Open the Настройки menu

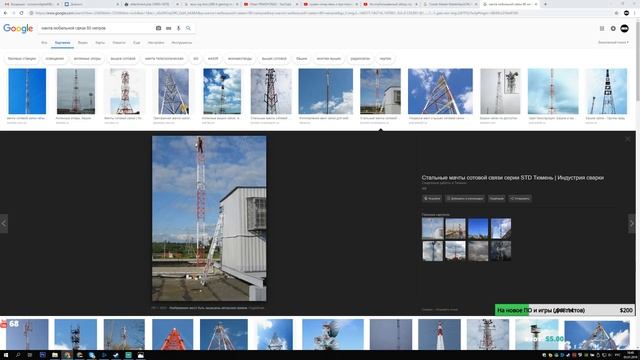coord(156,42)
